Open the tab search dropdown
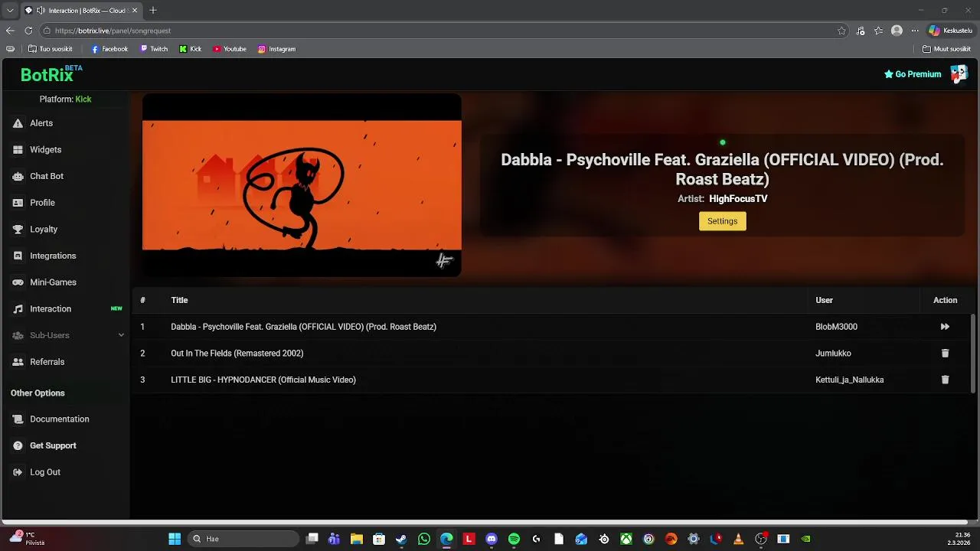 (10, 11)
